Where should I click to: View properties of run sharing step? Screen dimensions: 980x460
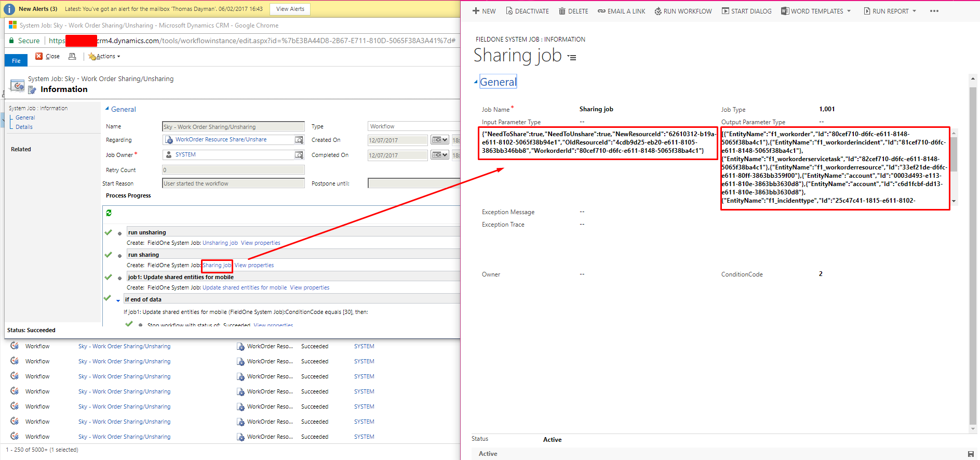coord(254,265)
